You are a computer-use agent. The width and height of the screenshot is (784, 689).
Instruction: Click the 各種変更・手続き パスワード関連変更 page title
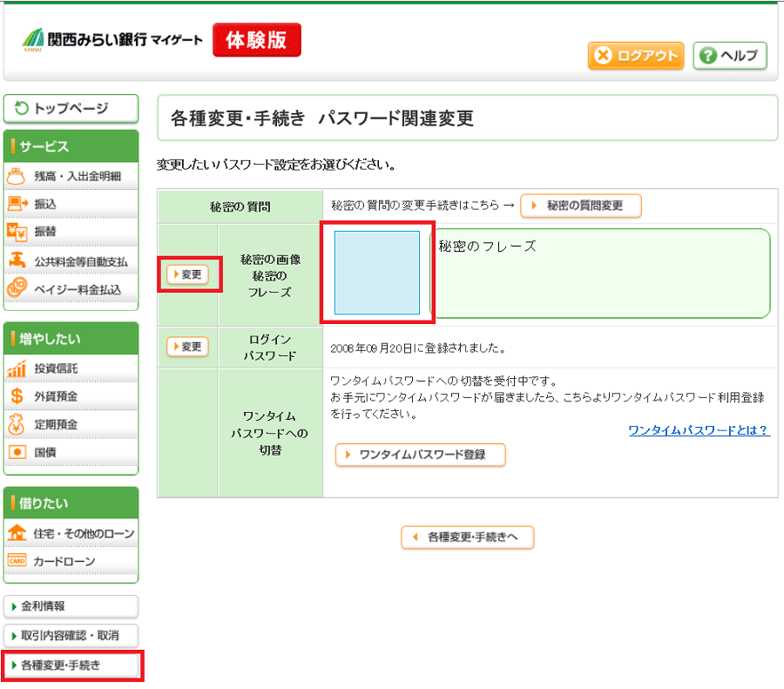(322, 118)
